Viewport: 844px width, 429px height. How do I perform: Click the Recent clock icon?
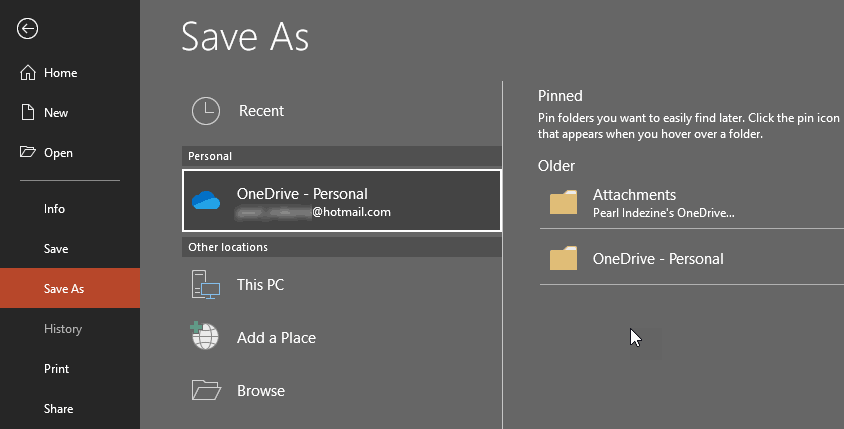206,111
